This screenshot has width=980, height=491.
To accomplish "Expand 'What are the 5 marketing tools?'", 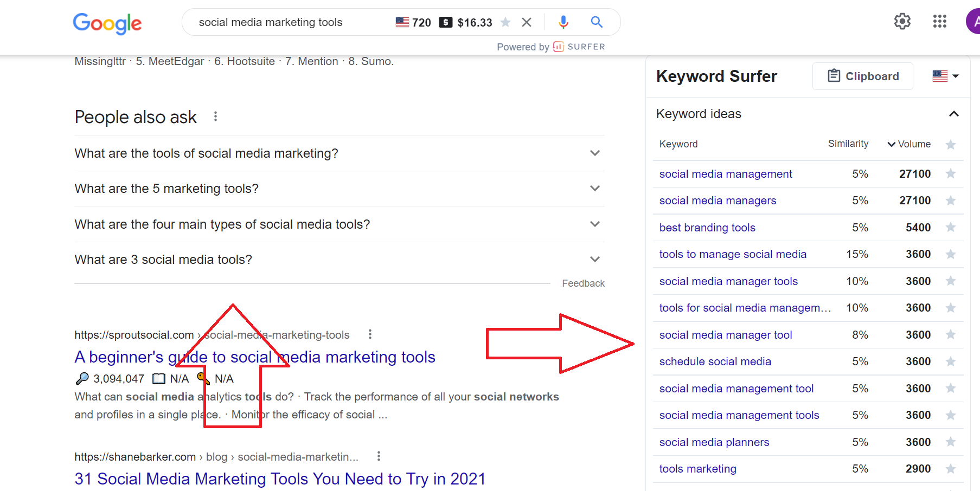I will 340,189.
